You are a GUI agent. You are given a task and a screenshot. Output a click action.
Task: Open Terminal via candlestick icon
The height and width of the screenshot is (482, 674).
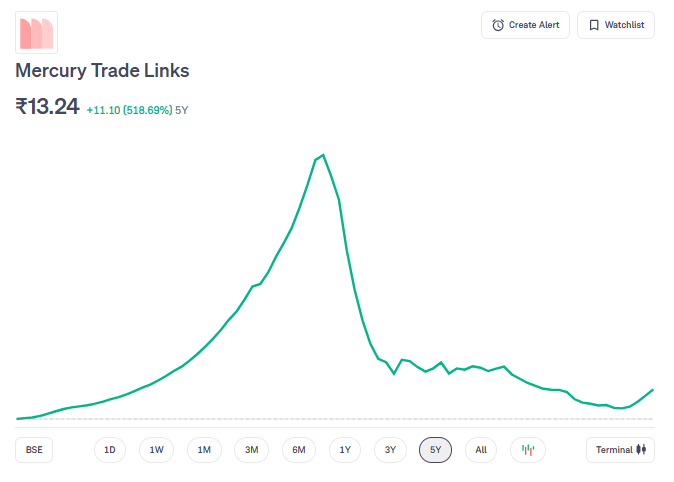point(642,450)
